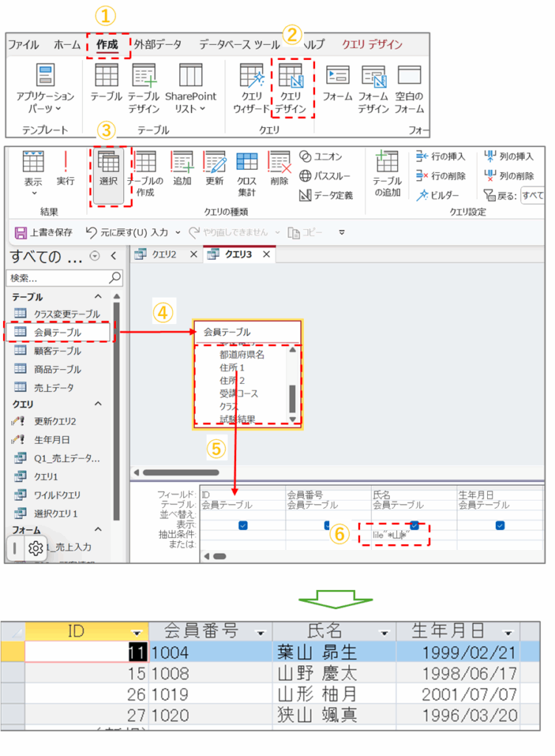Click the テーブルの追加 icon
The height and width of the screenshot is (756, 555).
[387, 162]
